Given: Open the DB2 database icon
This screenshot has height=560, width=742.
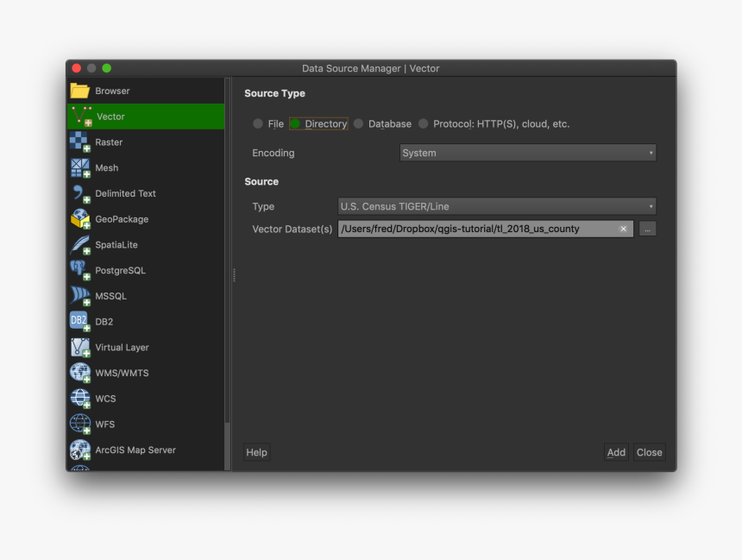Looking at the screenshot, I should click(80, 322).
